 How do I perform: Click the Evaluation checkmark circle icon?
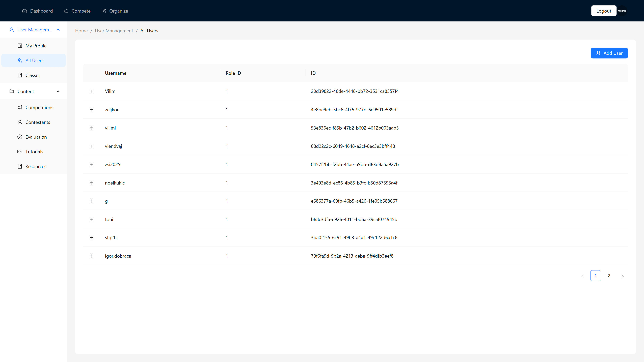click(20, 137)
